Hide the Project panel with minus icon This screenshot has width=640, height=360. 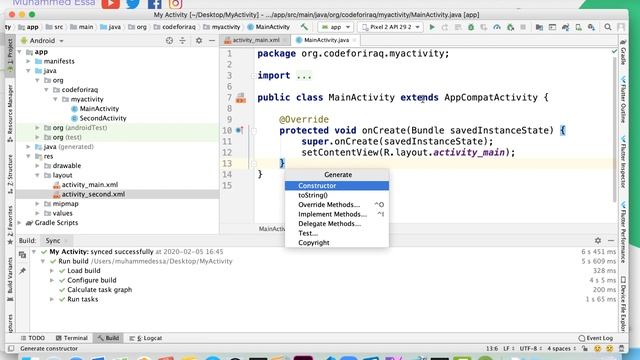[212, 40]
